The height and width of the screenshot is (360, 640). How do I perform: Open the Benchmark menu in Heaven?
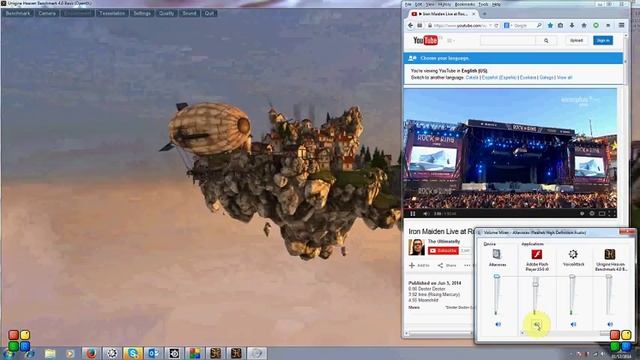(18, 13)
